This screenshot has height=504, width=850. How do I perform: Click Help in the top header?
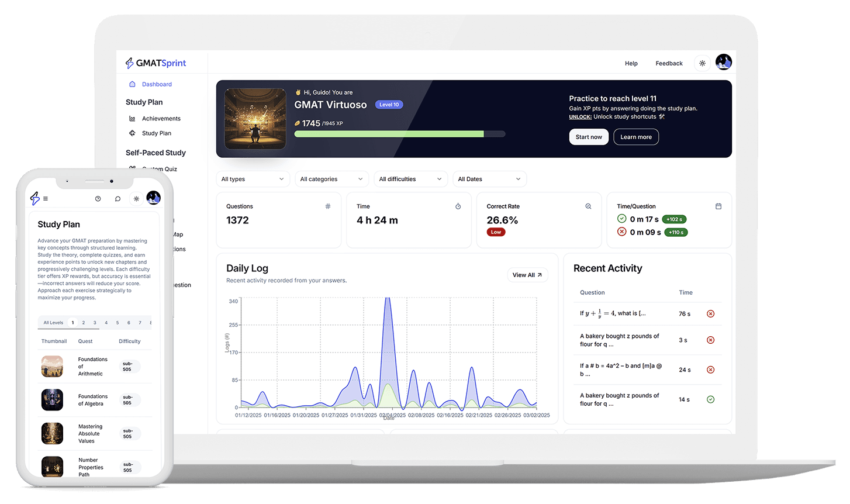[631, 63]
